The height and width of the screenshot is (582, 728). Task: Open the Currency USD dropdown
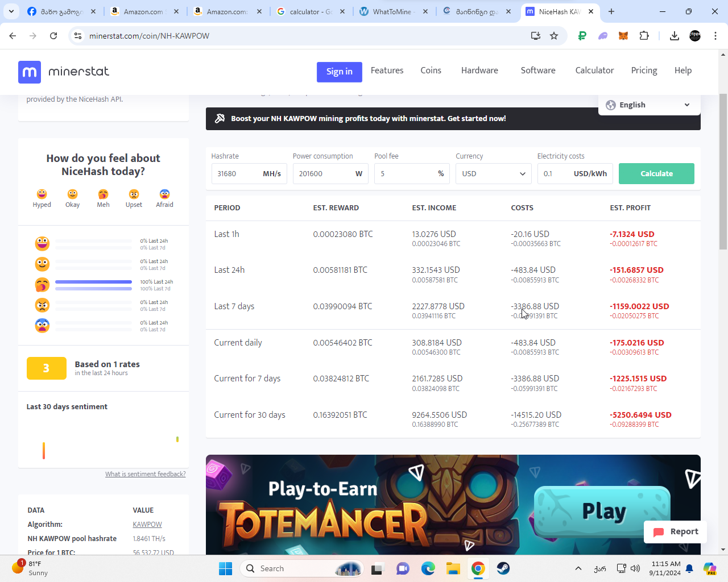coord(493,174)
